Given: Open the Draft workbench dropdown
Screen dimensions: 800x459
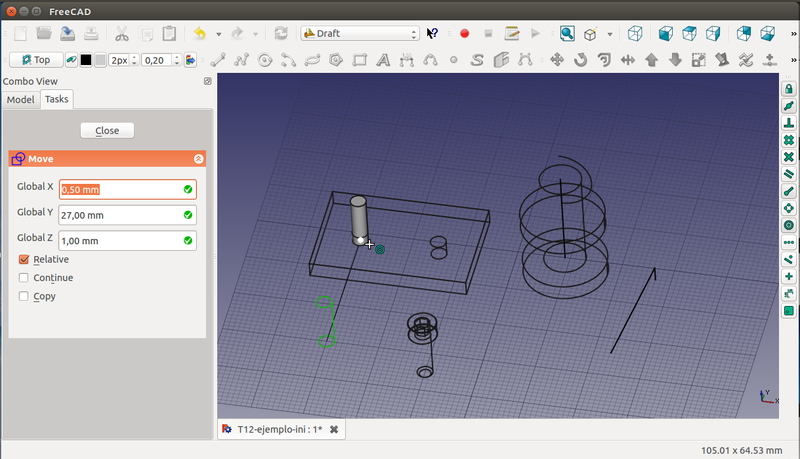Looking at the screenshot, I should coord(360,34).
